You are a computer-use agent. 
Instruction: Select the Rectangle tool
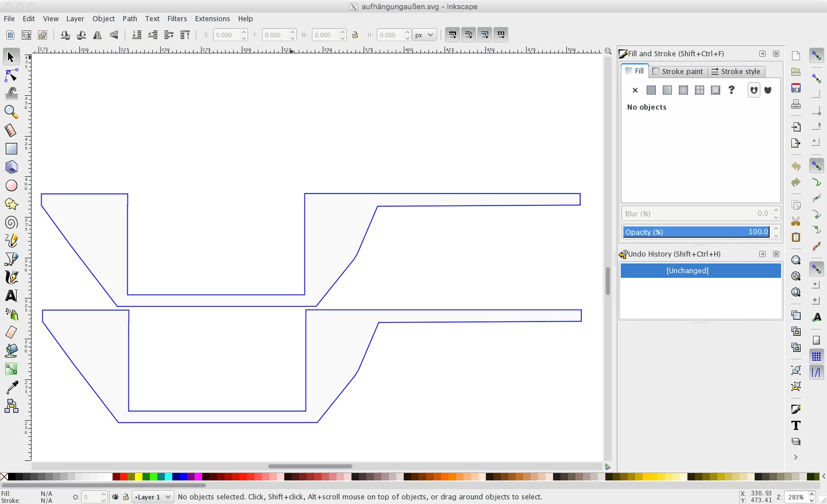[11, 149]
